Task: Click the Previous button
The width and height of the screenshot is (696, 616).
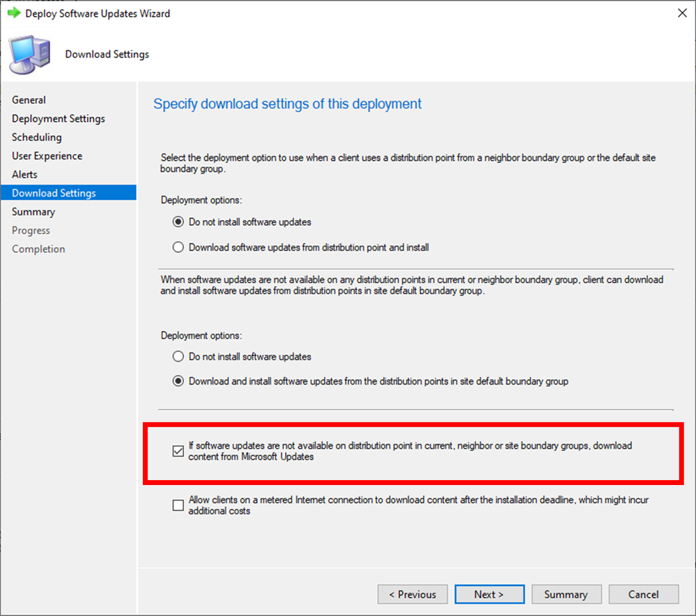Action: [412, 594]
